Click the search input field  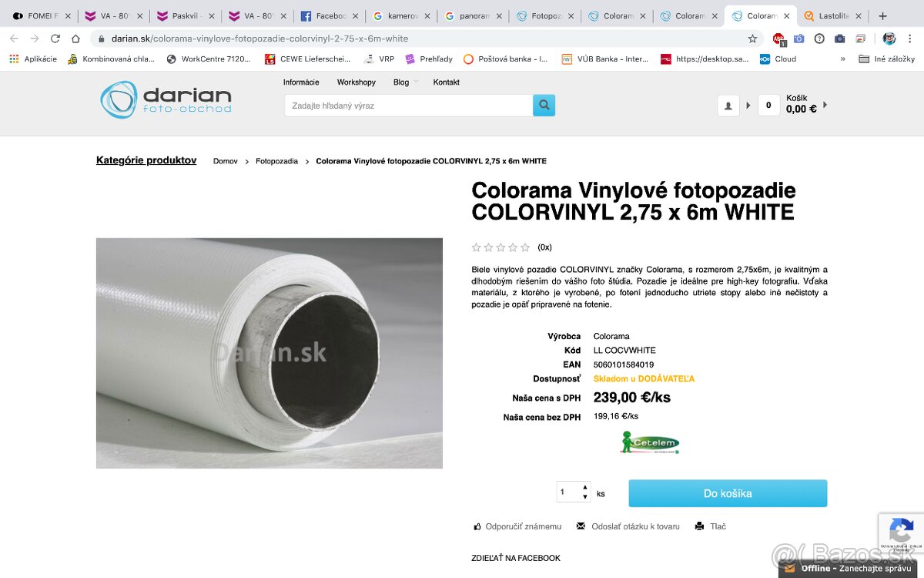[408, 106]
